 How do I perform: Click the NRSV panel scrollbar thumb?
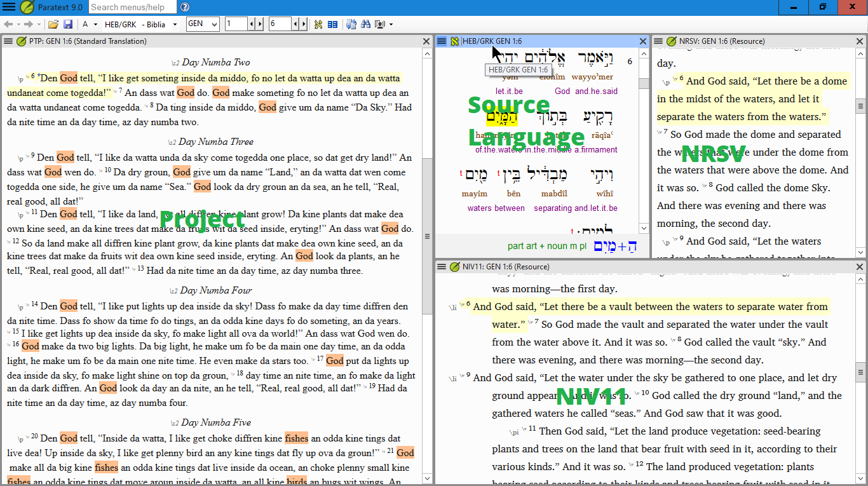pyautogui.click(x=861, y=106)
